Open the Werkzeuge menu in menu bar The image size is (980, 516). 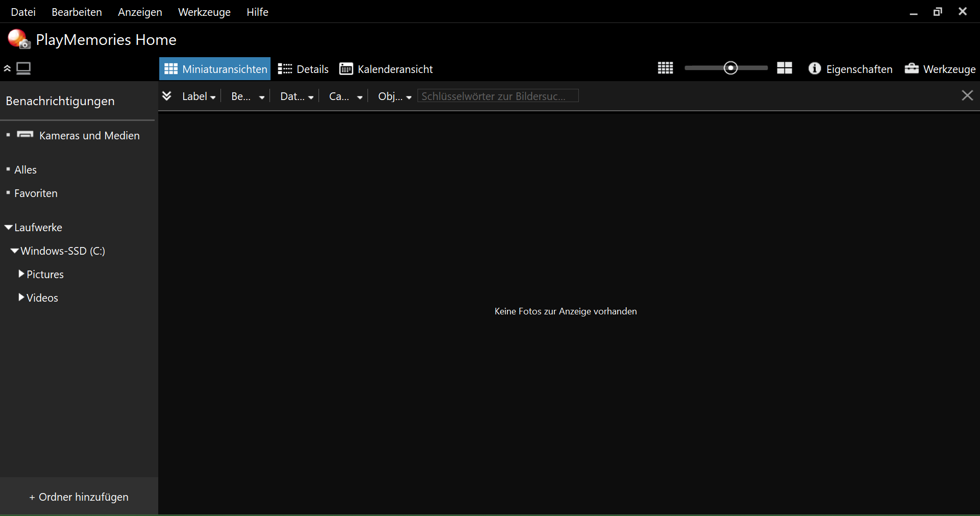(204, 12)
